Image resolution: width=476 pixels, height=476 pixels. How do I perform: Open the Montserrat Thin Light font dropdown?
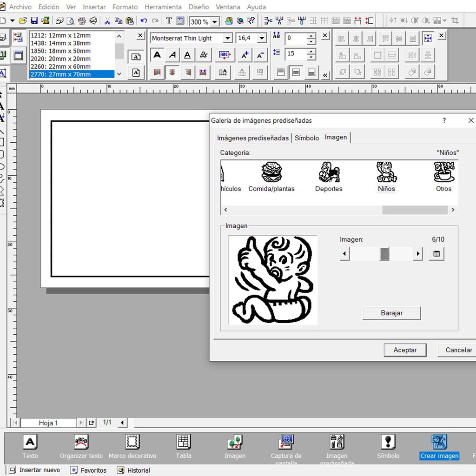pos(228,38)
